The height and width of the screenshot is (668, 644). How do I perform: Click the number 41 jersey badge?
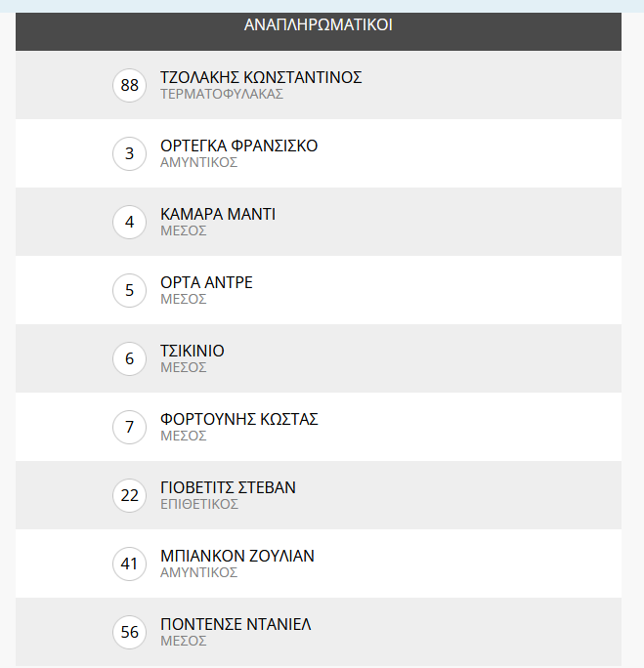(x=130, y=564)
